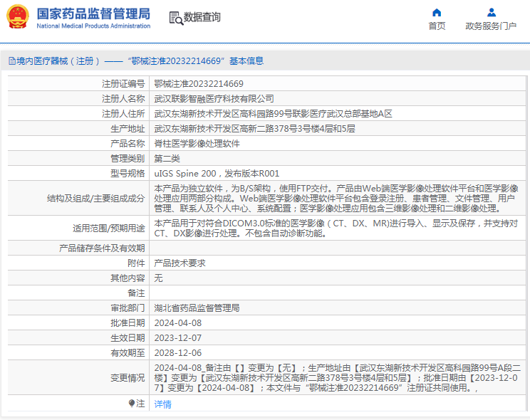
Task: Select expiry date 2028-12-06
Action: (x=178, y=353)
